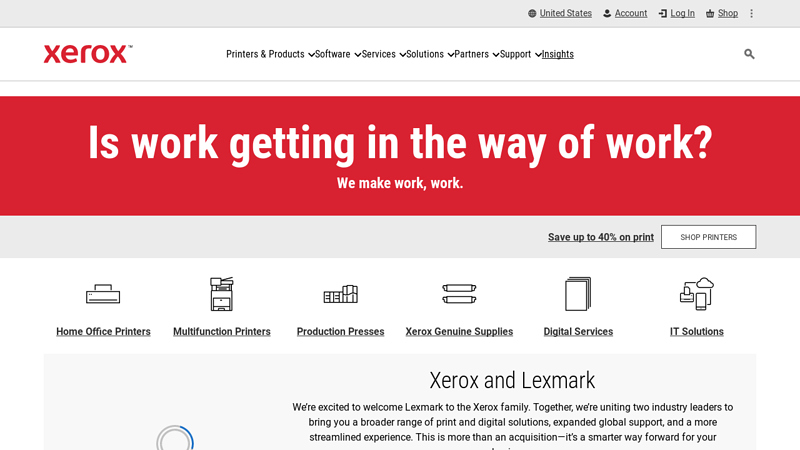This screenshot has height=450, width=800.
Task: Click the 'Is work getting in the way of work?' headline
Action: click(x=400, y=143)
